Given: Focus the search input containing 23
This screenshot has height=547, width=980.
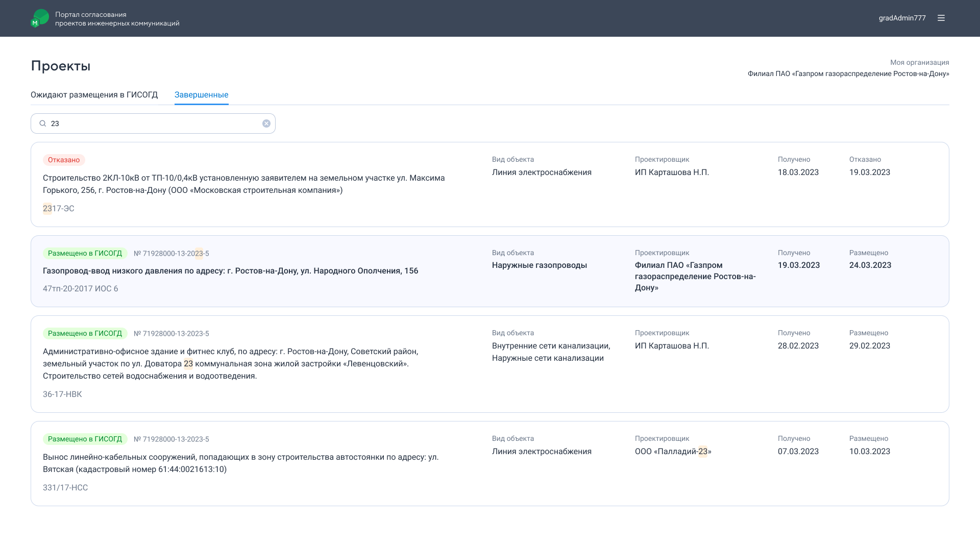Looking at the screenshot, I should (153, 123).
